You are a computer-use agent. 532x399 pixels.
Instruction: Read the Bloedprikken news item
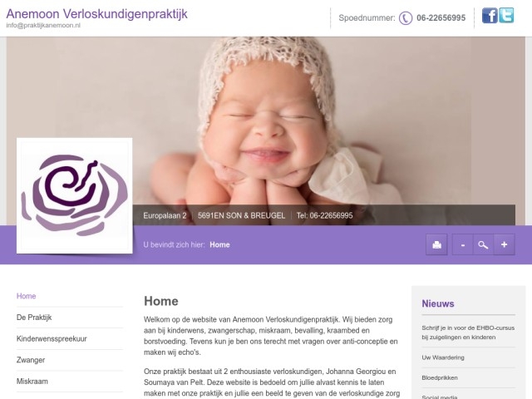click(440, 378)
